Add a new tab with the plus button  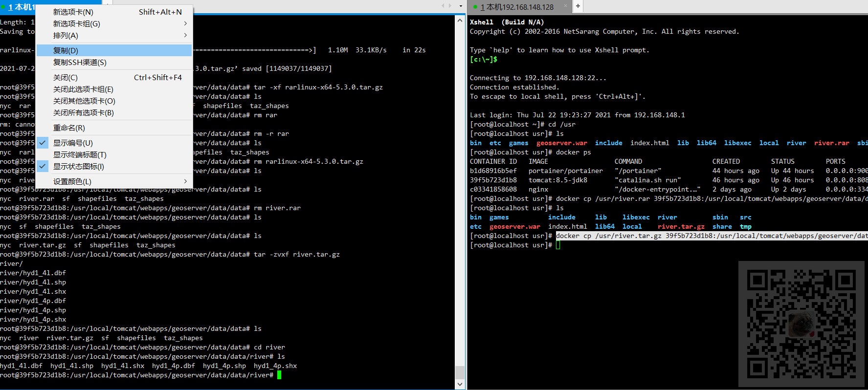pyautogui.click(x=578, y=6)
